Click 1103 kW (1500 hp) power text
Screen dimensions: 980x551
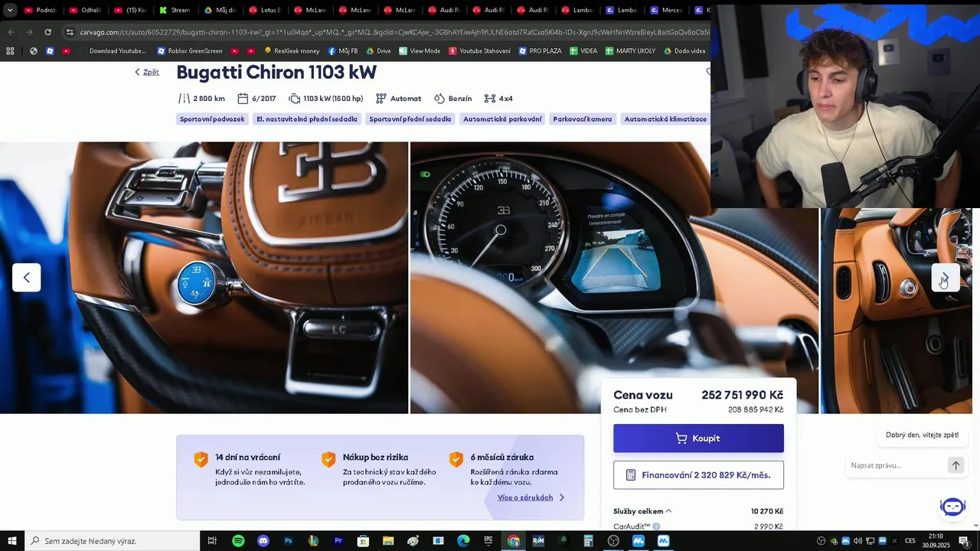pos(333,99)
